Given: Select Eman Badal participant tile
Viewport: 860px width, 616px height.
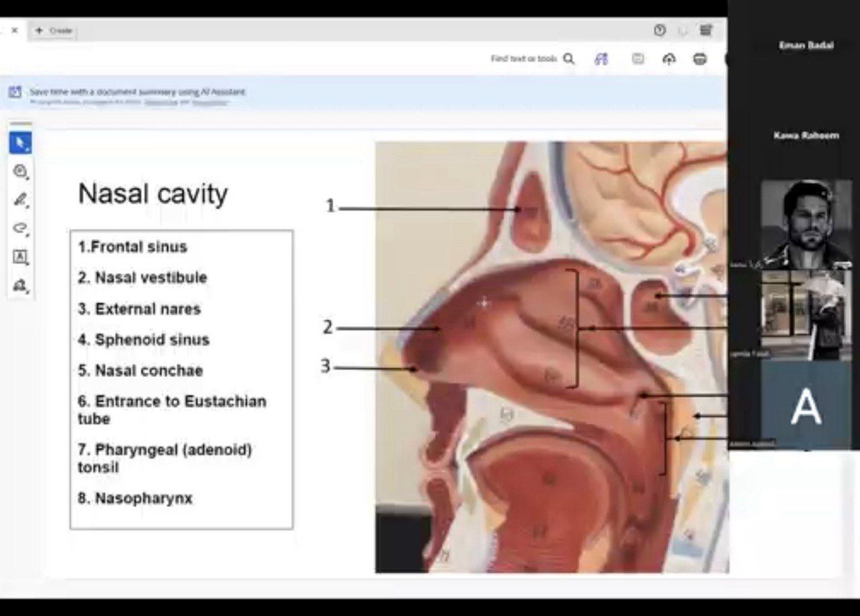Looking at the screenshot, I should coord(806,46).
